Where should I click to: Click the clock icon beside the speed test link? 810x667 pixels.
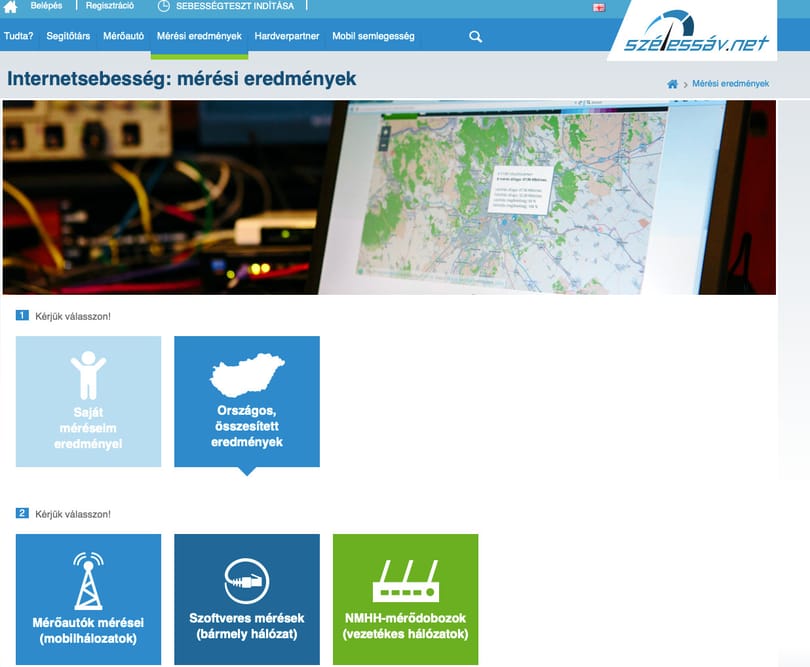[x=163, y=6]
